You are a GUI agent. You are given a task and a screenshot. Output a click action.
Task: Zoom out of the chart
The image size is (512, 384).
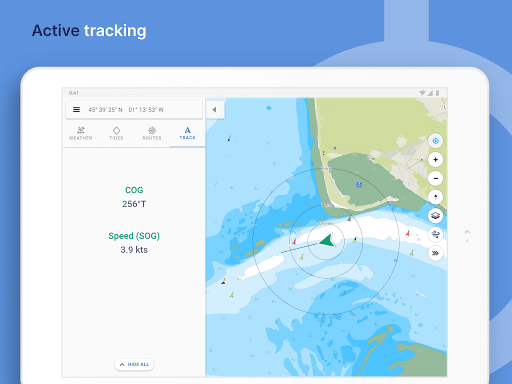coord(435,178)
